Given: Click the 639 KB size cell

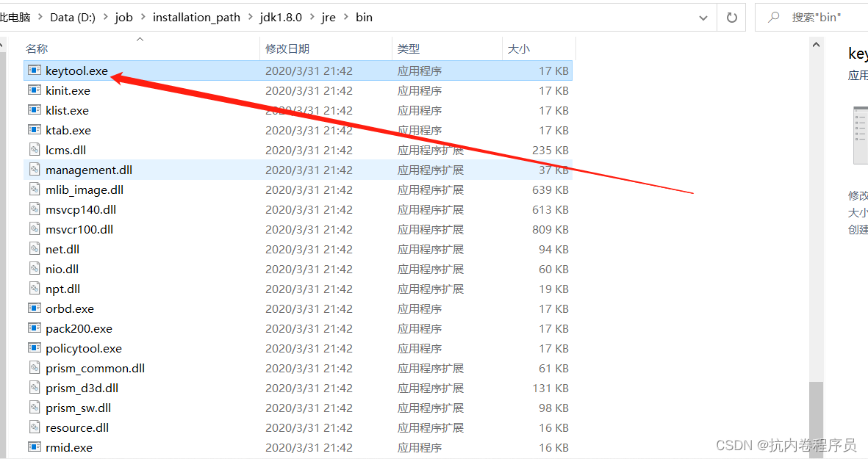Looking at the screenshot, I should (550, 189).
